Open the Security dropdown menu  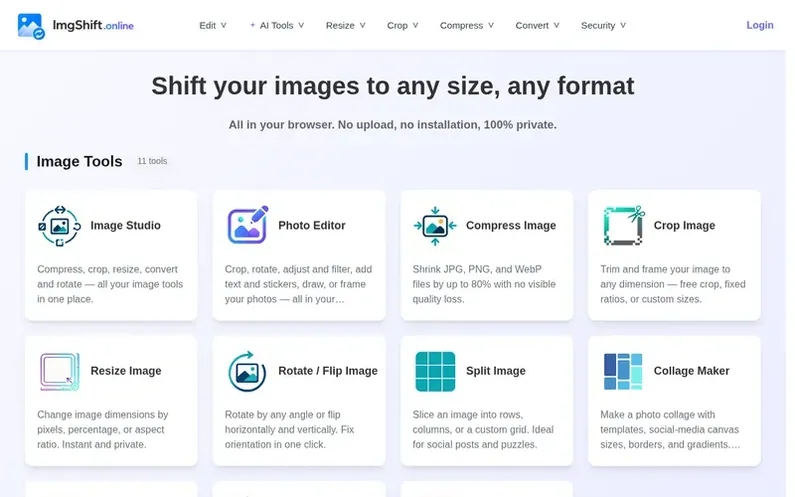(603, 25)
